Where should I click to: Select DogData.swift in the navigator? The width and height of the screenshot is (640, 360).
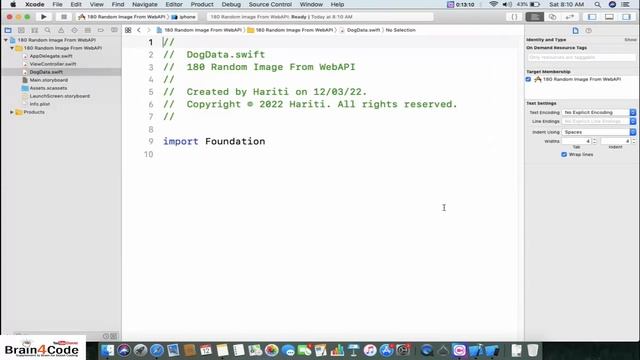click(x=46, y=72)
